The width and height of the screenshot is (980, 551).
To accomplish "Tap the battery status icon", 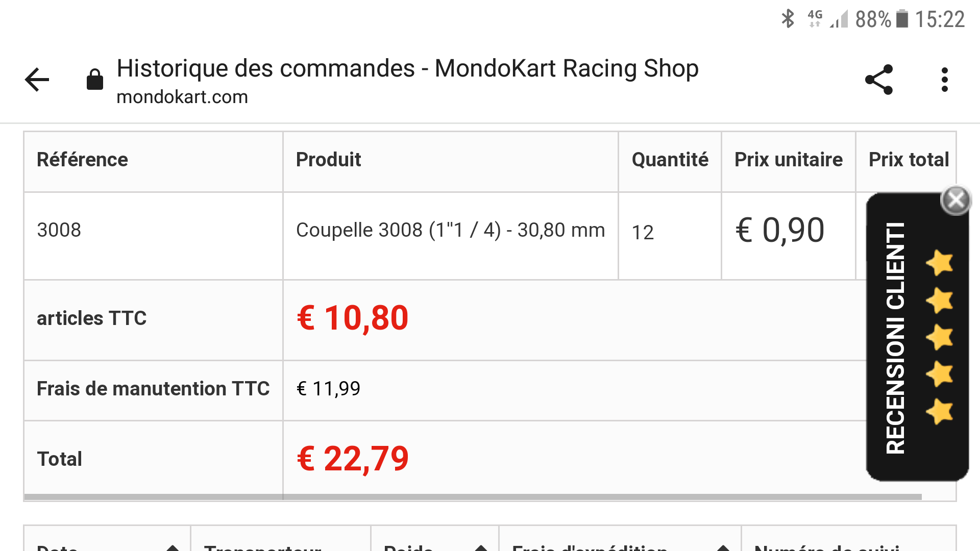I will [902, 19].
